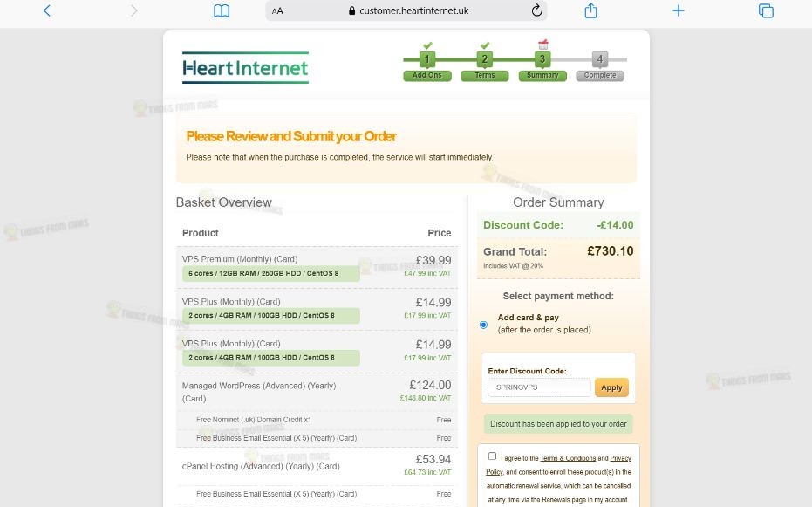This screenshot has height=507, width=812.
Task: Reload the page with refresh icon
Action: (537, 10)
